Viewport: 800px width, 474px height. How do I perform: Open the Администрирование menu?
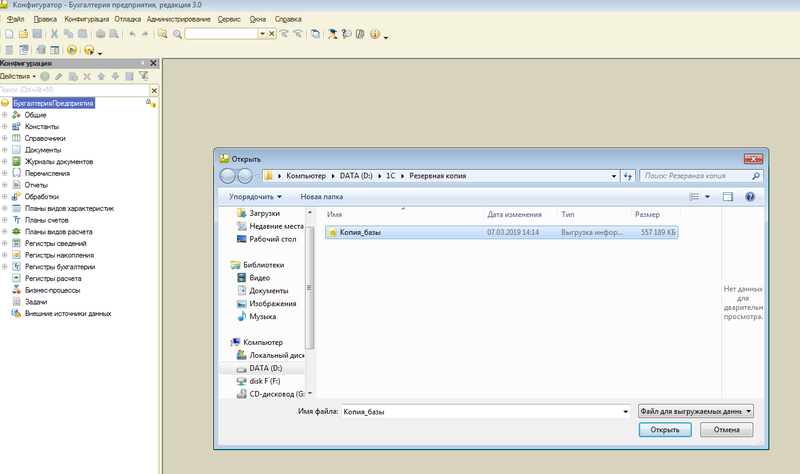coord(179,19)
